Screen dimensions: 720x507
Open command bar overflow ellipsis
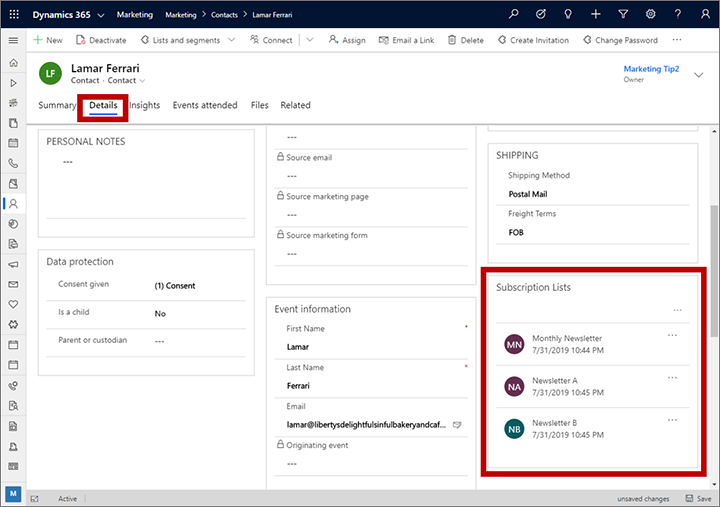[677, 40]
